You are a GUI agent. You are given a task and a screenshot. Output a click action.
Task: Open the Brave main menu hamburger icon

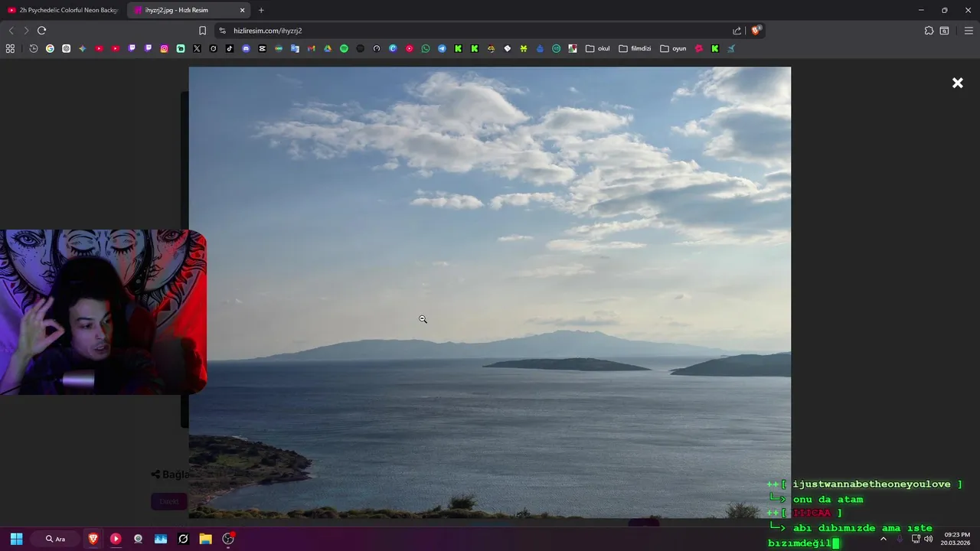[x=969, y=31]
